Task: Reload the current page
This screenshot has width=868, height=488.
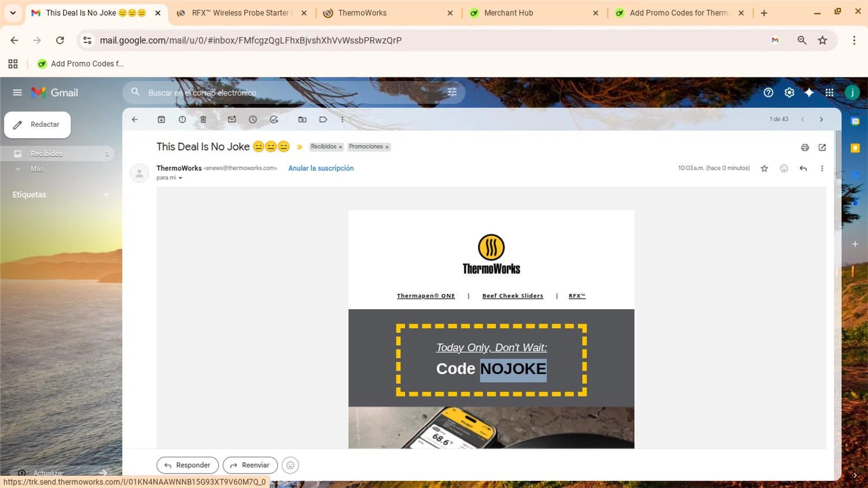Action: 60,41
